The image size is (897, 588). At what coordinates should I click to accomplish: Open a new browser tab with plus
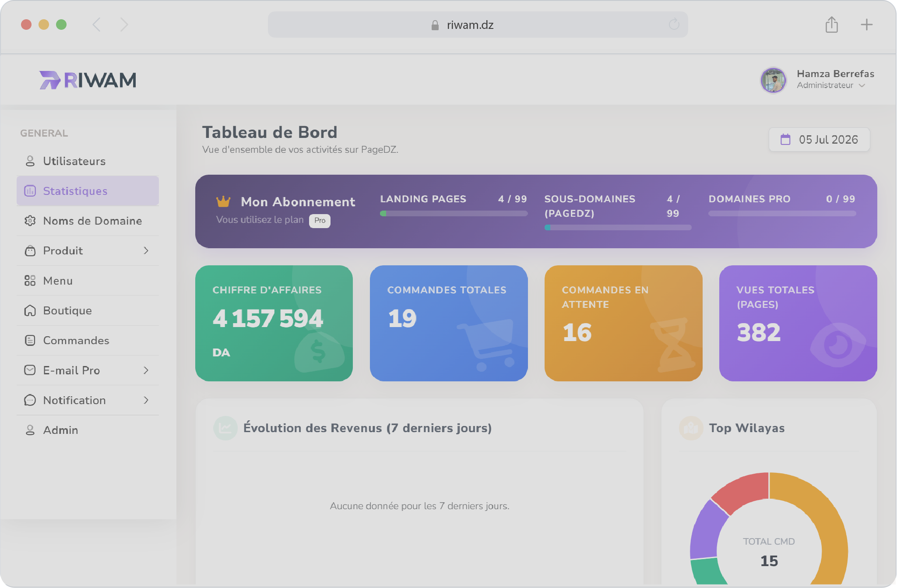(866, 25)
